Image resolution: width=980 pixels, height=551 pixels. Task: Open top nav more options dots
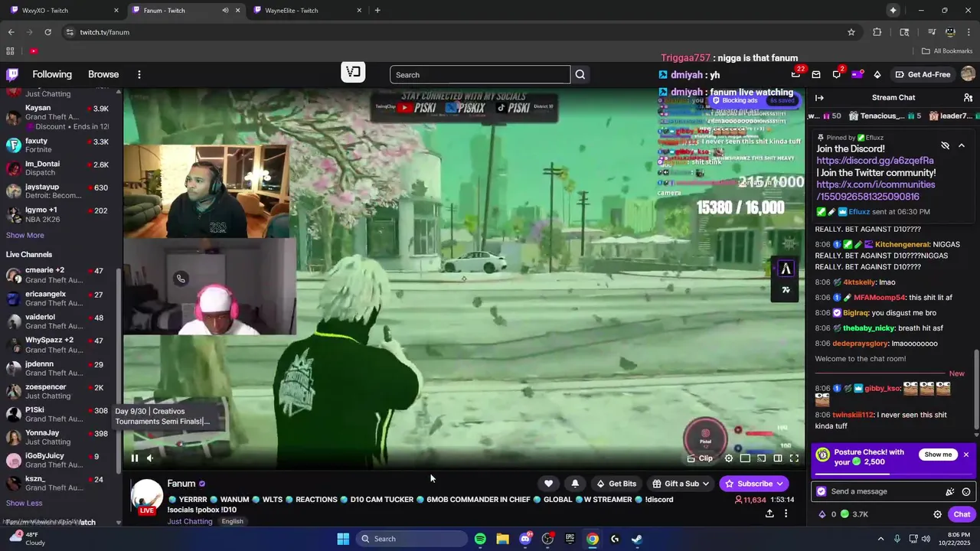pyautogui.click(x=139, y=74)
